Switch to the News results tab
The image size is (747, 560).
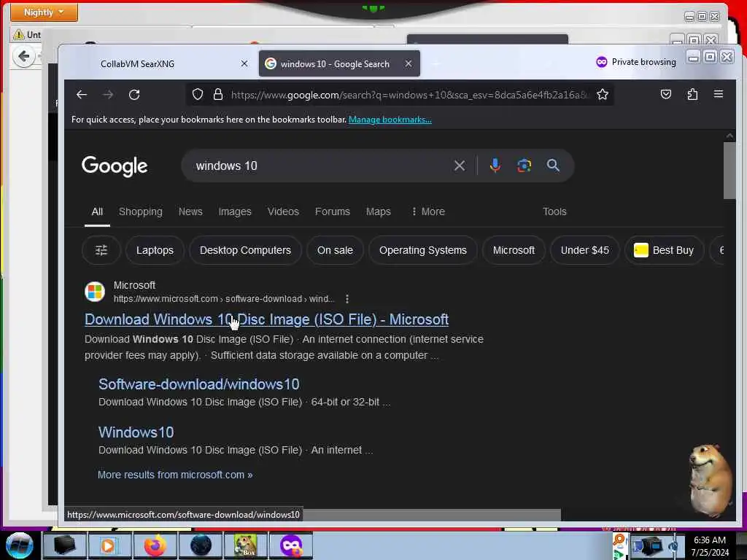[x=190, y=211]
